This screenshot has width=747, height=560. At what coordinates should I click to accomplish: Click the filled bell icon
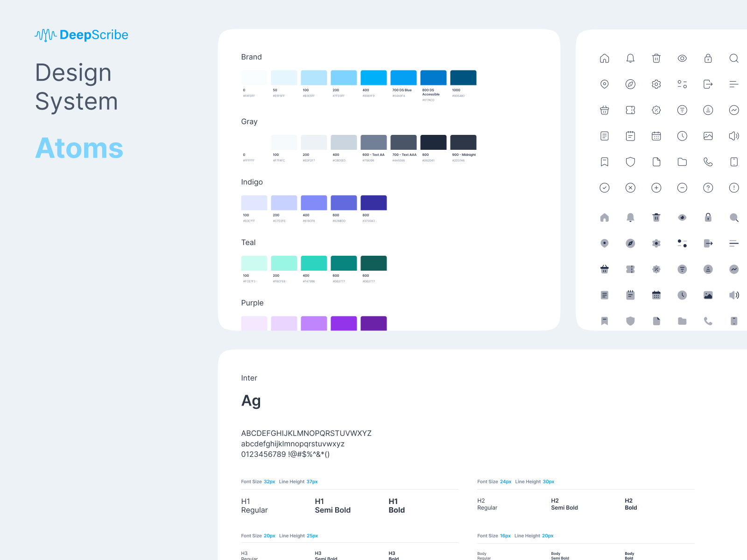click(630, 217)
